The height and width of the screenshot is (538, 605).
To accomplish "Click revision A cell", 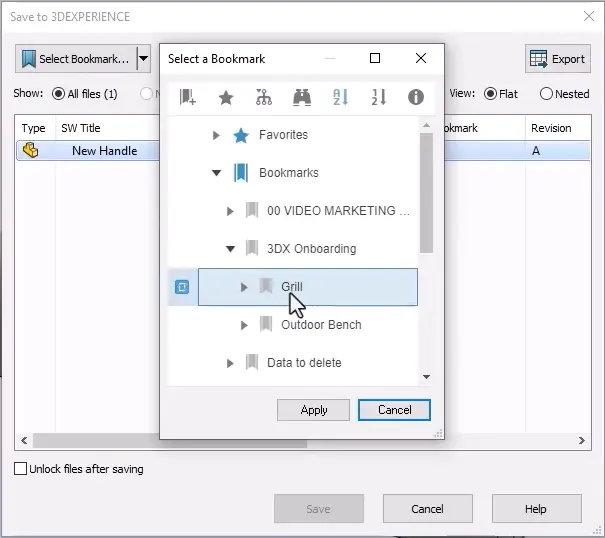I will pyautogui.click(x=536, y=151).
